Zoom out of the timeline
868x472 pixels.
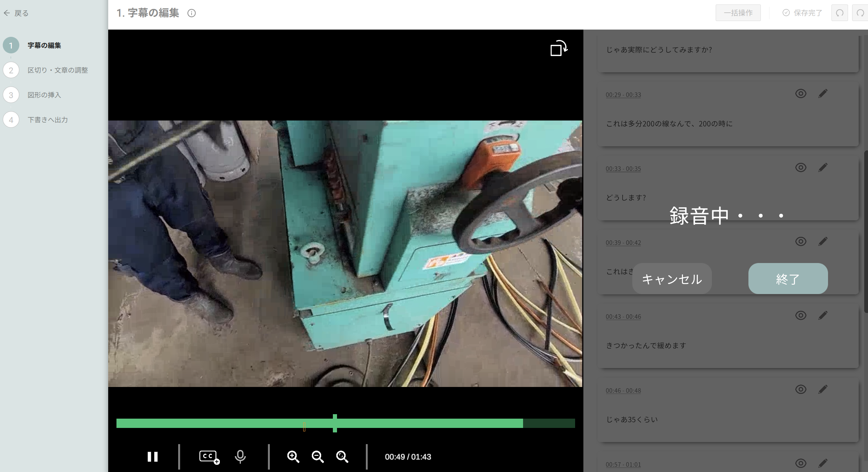[317, 457]
